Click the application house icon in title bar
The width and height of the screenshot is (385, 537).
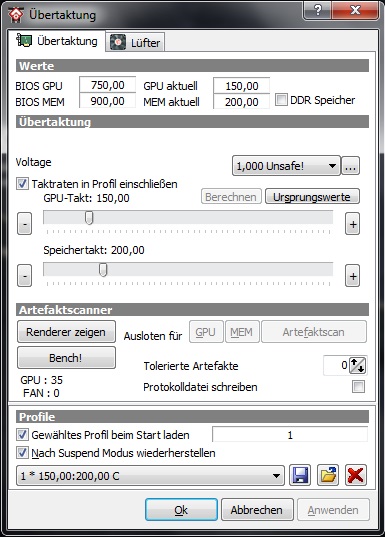16,14
